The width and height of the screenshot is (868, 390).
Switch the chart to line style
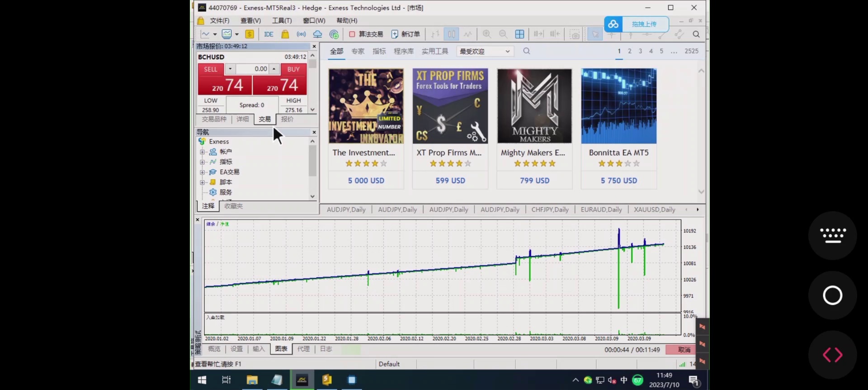pos(468,34)
